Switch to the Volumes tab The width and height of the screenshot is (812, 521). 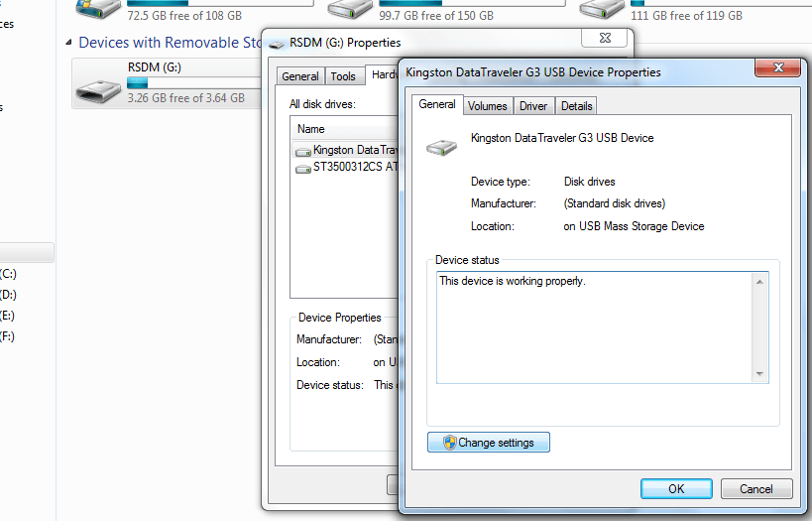tap(487, 106)
